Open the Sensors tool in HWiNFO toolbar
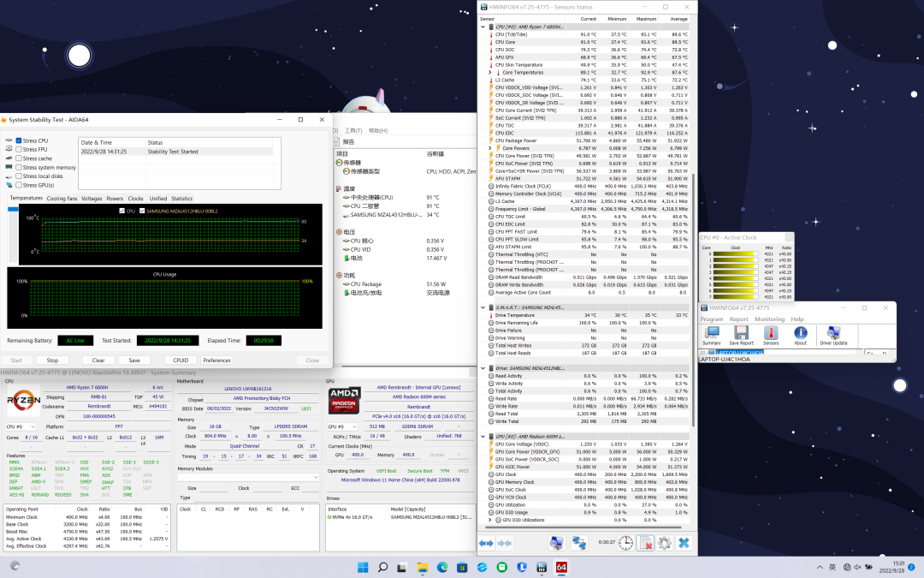The width and height of the screenshot is (924, 578). [x=771, y=334]
